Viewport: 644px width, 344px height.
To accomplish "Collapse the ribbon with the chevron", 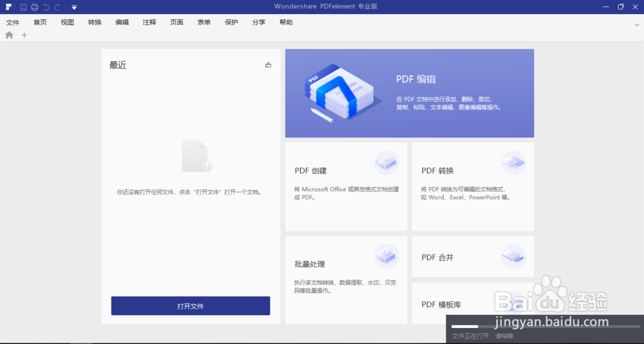I will point(637,24).
